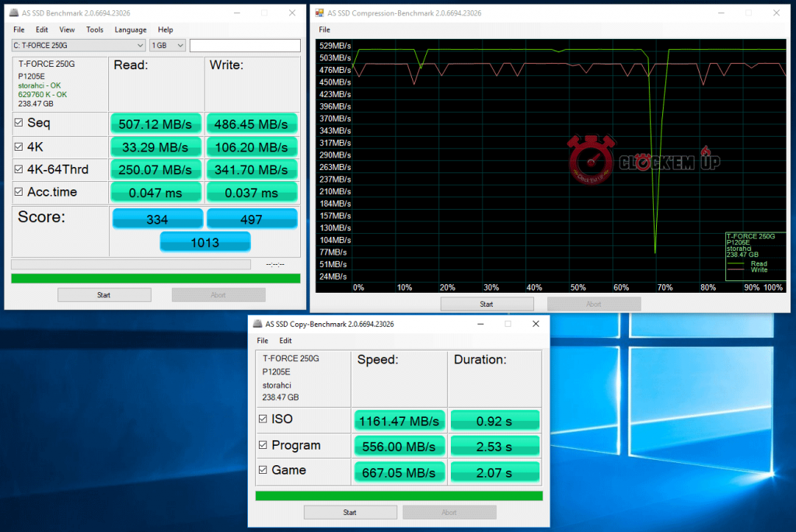
Task: Toggle the Game copy test checkbox
Action: click(263, 470)
